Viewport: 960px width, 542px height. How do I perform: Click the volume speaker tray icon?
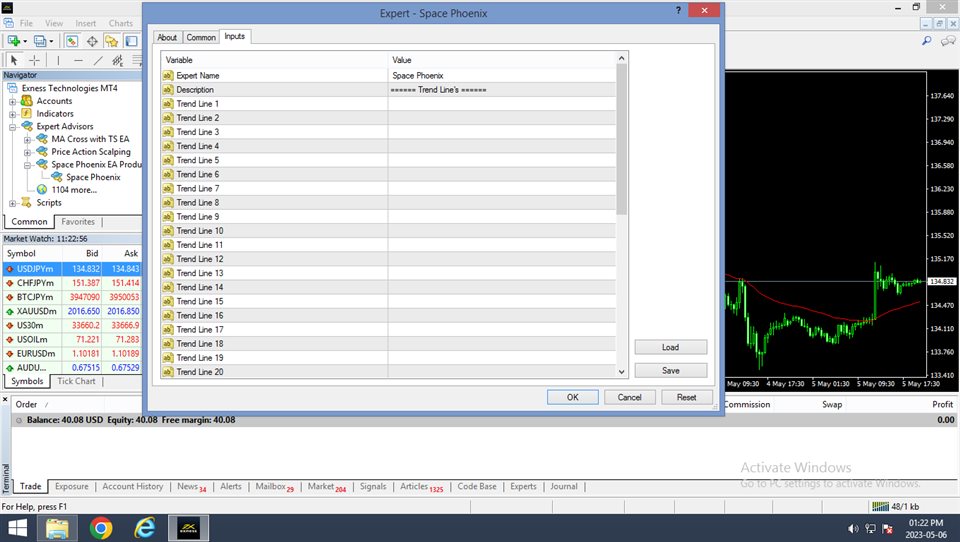click(x=853, y=529)
